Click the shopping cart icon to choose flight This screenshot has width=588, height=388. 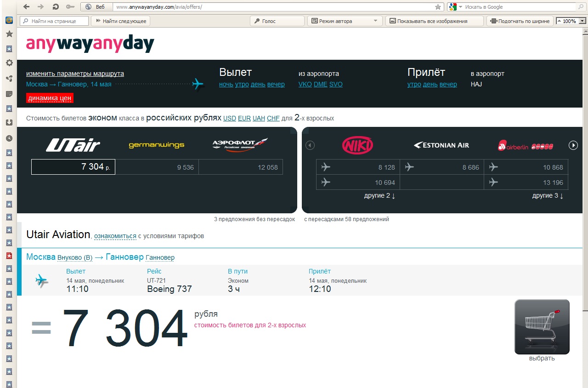pyautogui.click(x=542, y=327)
